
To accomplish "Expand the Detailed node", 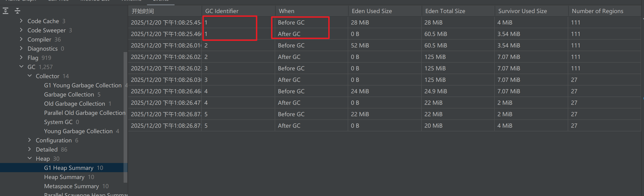I will [x=30, y=149].
